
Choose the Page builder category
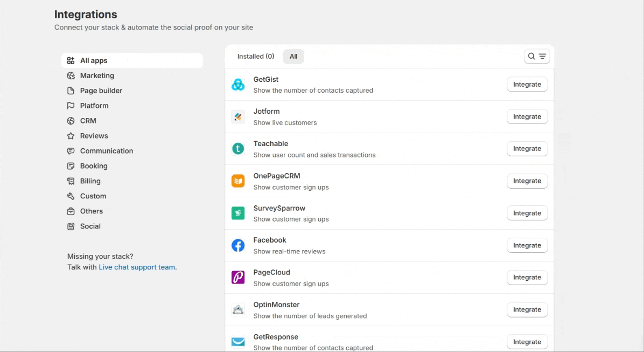click(x=101, y=91)
